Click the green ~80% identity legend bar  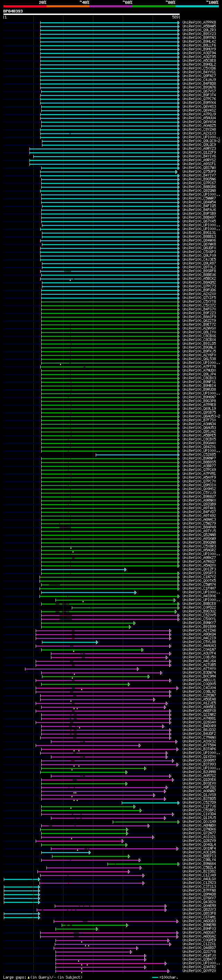click(154, 7)
